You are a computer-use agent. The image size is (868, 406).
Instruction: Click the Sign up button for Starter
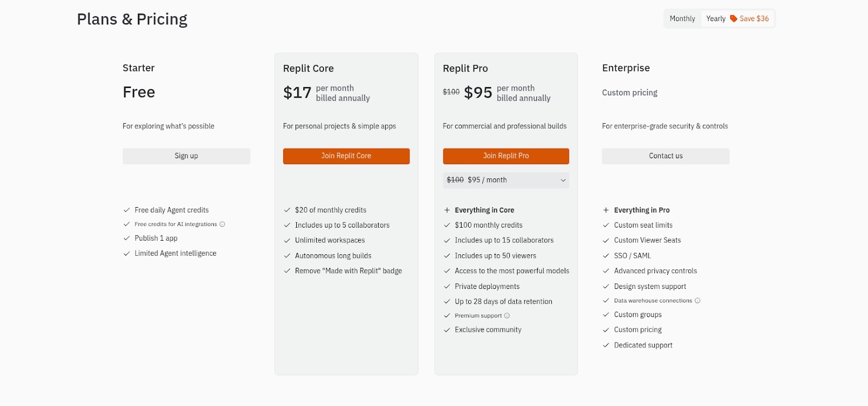tap(186, 156)
